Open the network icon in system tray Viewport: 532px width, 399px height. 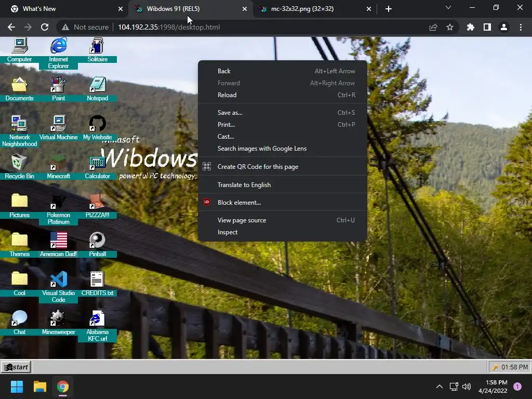click(454, 387)
